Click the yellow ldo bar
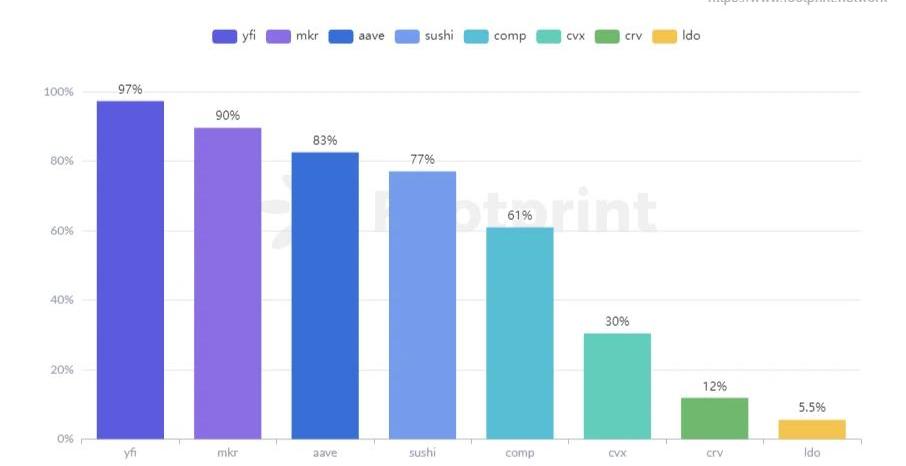This screenshot has height=466, width=906. point(812,429)
